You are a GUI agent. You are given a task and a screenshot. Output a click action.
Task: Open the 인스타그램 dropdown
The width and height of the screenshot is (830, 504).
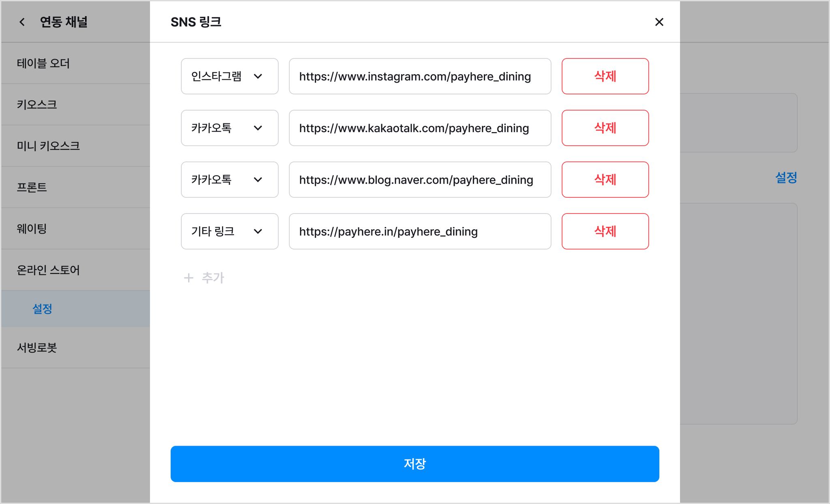pyautogui.click(x=229, y=76)
